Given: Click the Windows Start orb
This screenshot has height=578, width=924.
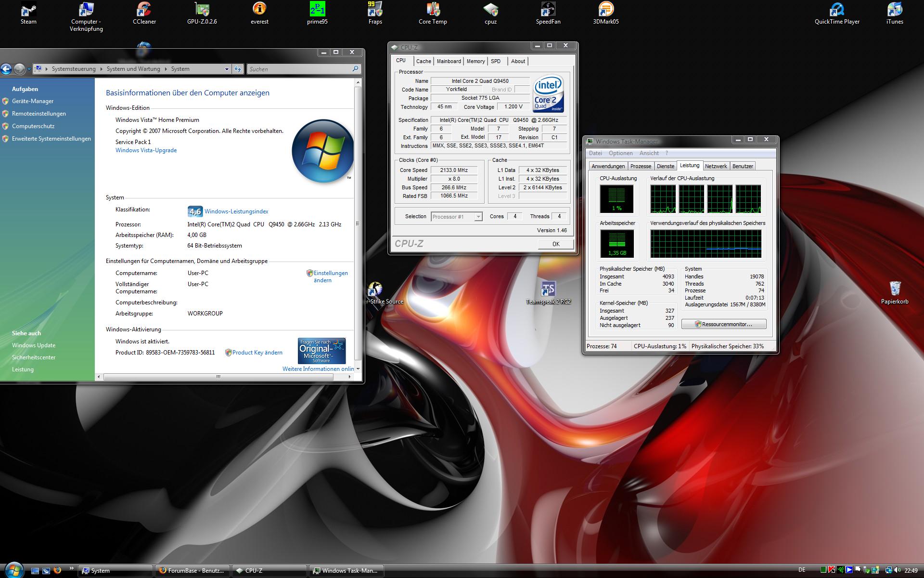Looking at the screenshot, I should [13, 570].
